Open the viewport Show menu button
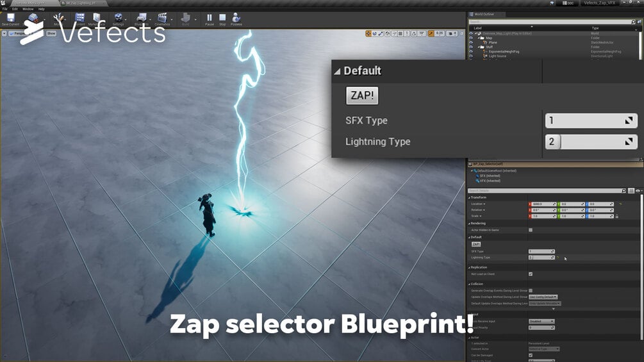644x362 pixels. pos(51,34)
